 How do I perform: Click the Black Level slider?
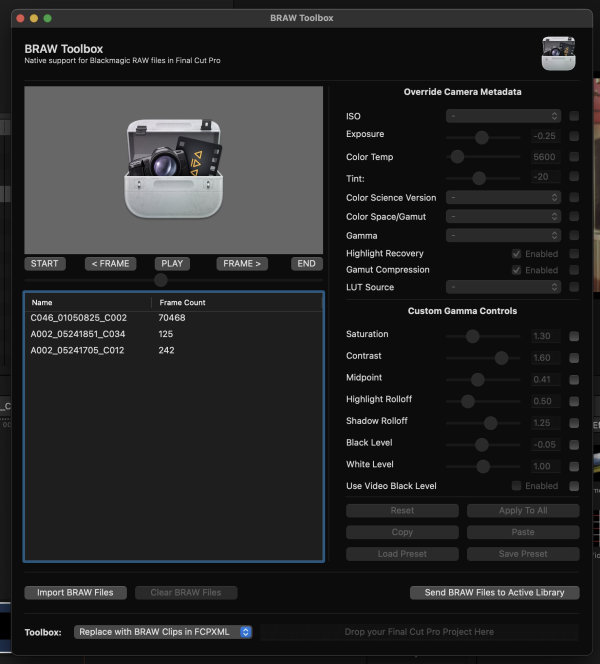pyautogui.click(x=483, y=445)
